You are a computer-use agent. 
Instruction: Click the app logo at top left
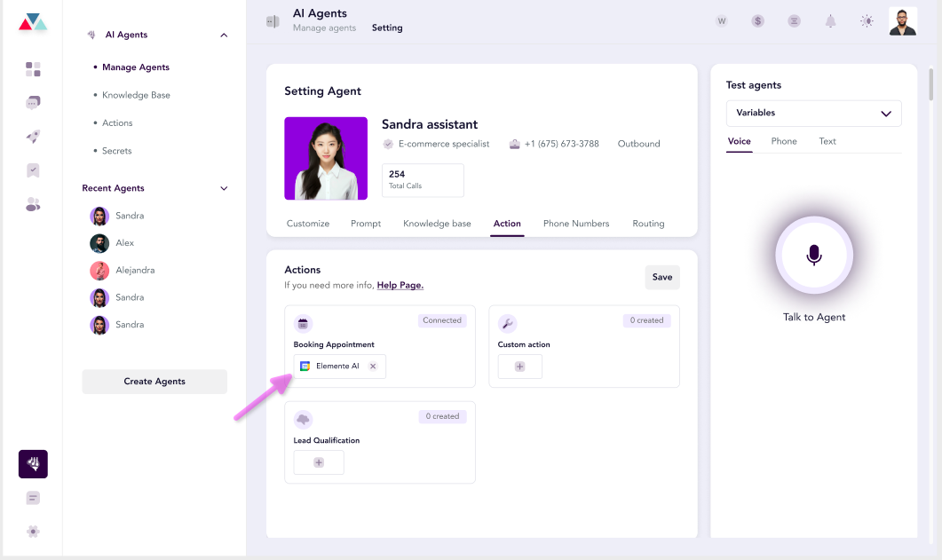pos(33,22)
